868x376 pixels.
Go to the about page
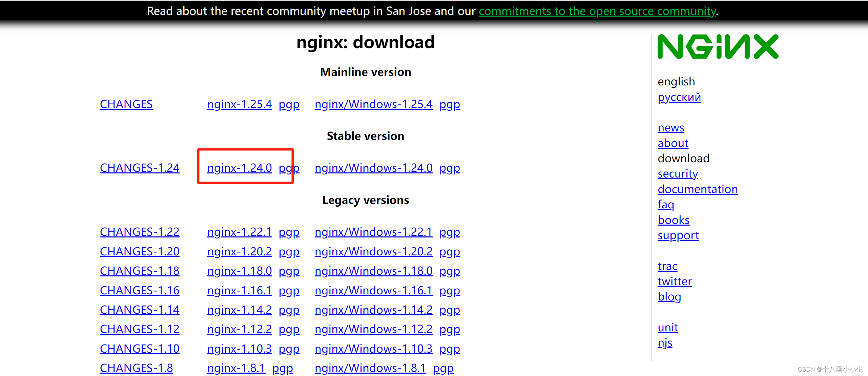[x=673, y=143]
